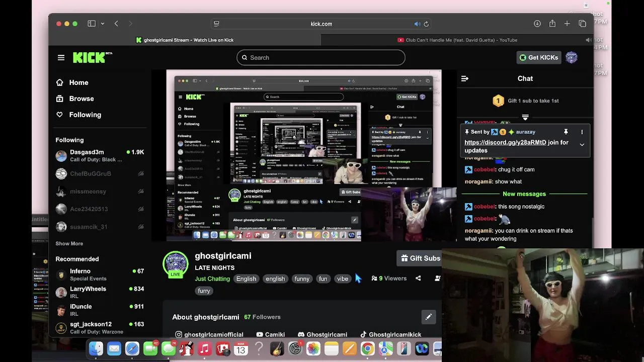Screen dimensions: 644x362
Task: Switch to ghostgirlcami Stream Kick tab
Action: coord(185,40)
